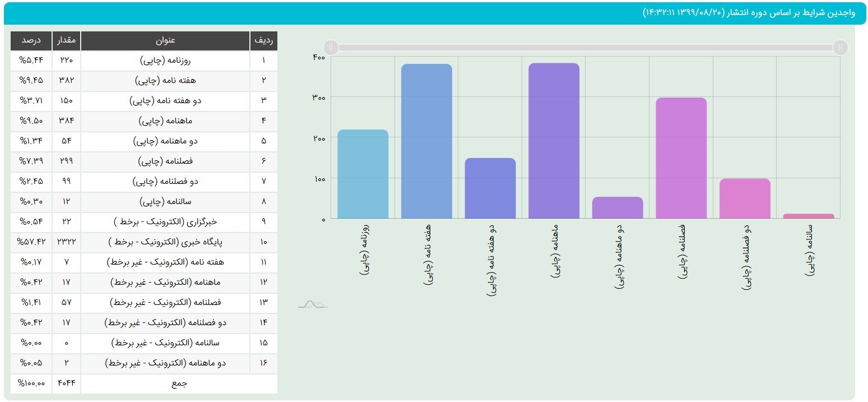Click the مقدار column header
Viewport: 868px width, 402px height.
[x=67, y=41]
